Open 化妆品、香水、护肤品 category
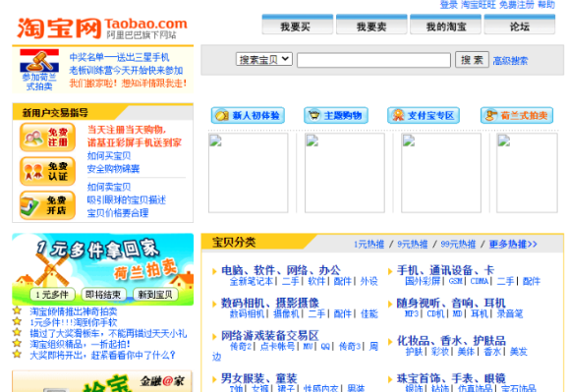567x392 pixels. click(x=451, y=340)
